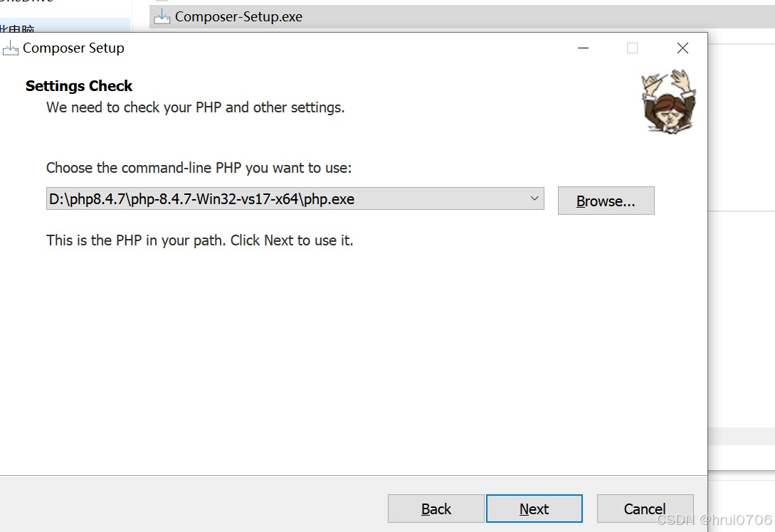Click the Composer Setup title bar icon
This screenshot has height=532, width=775.
[x=10, y=48]
